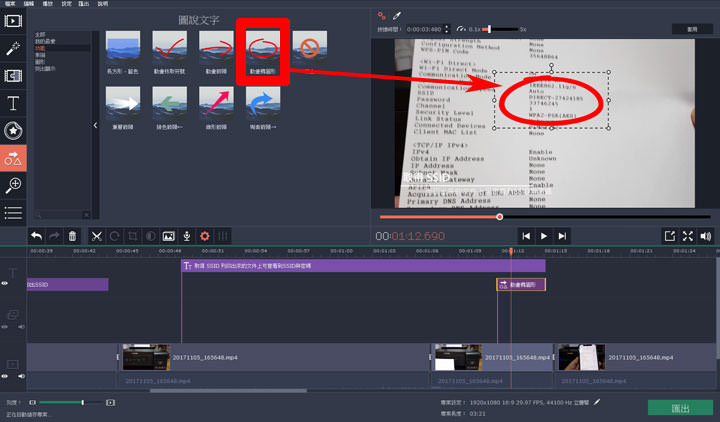
Task: Select white arrow callout thumbnail
Action: tap(123, 101)
